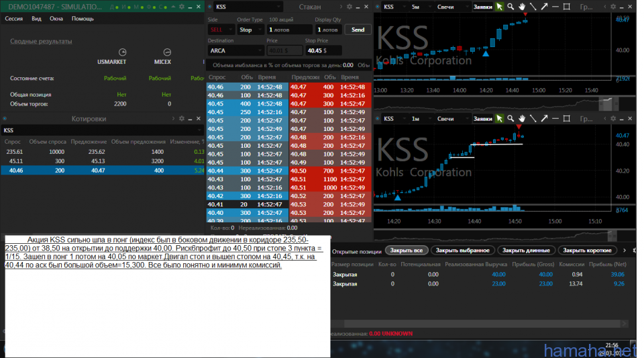Click the 1м chart navigator range handle
The width and height of the screenshot is (644, 358).
[612, 236]
